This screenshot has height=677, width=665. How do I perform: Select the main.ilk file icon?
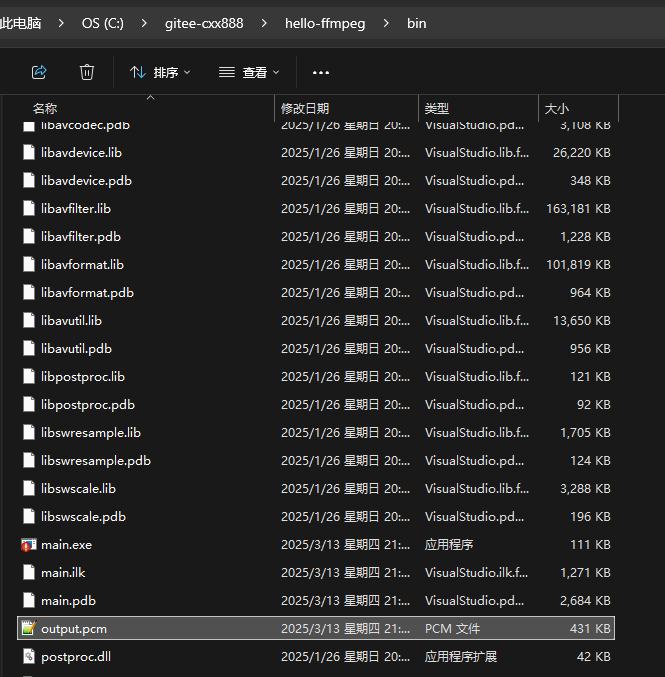[x=28, y=573]
